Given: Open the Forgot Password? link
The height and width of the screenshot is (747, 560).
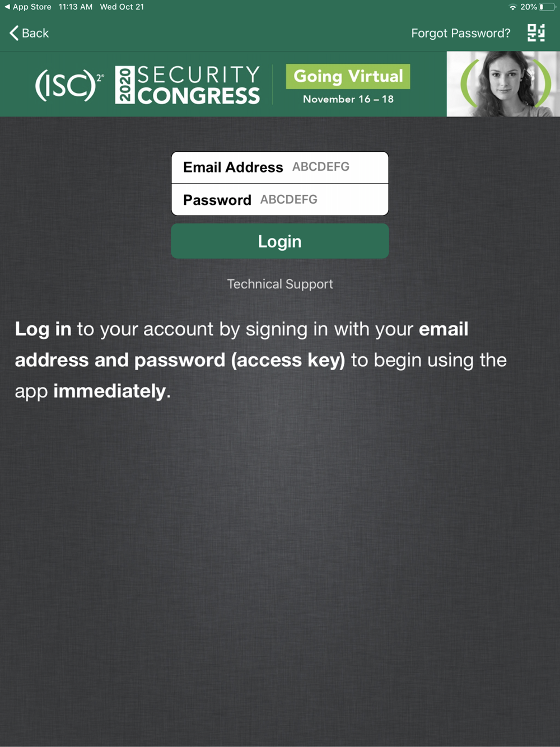Looking at the screenshot, I should pos(461,33).
